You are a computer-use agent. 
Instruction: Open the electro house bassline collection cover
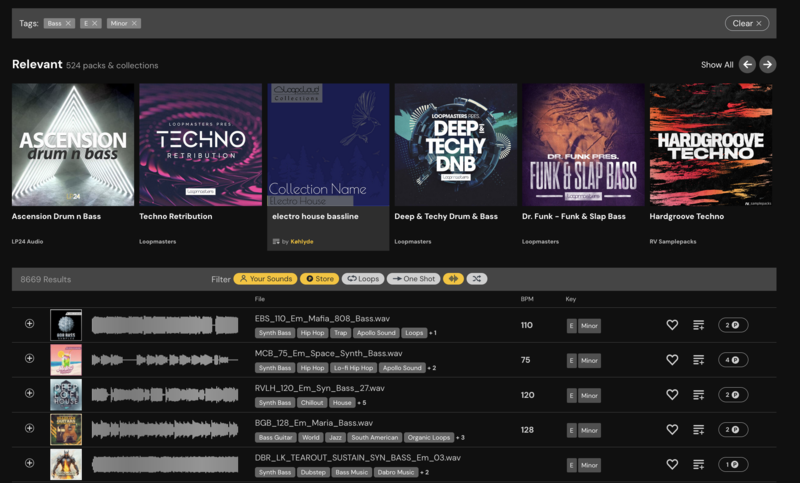tap(328, 145)
